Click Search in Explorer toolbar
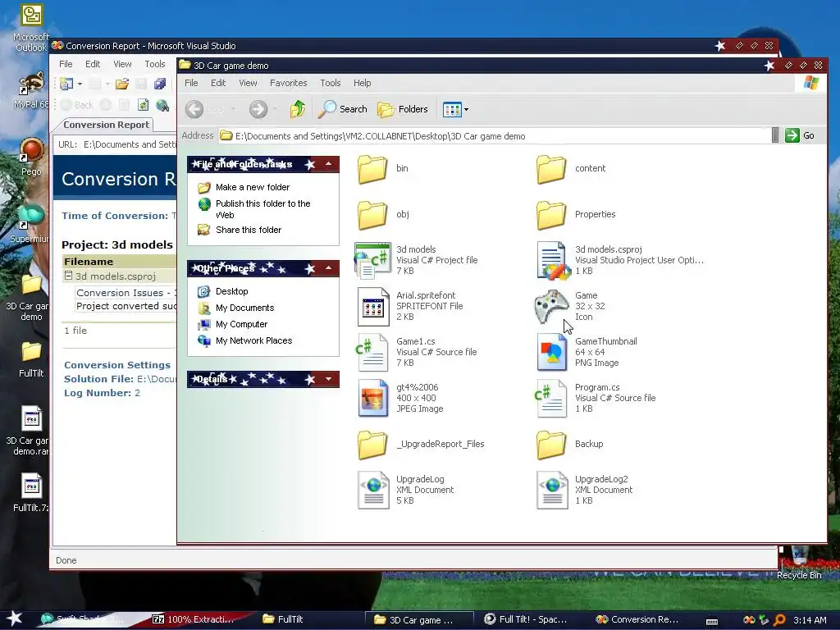 [x=343, y=109]
